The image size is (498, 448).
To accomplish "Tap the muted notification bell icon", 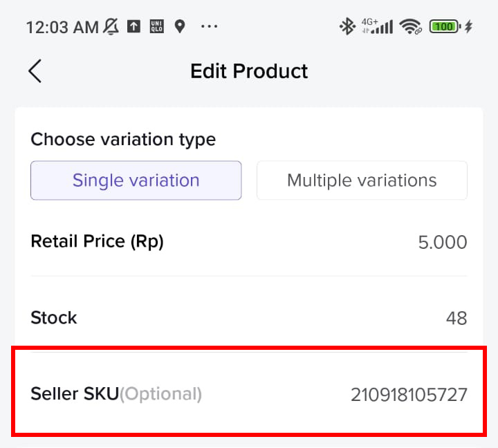I will point(111,27).
